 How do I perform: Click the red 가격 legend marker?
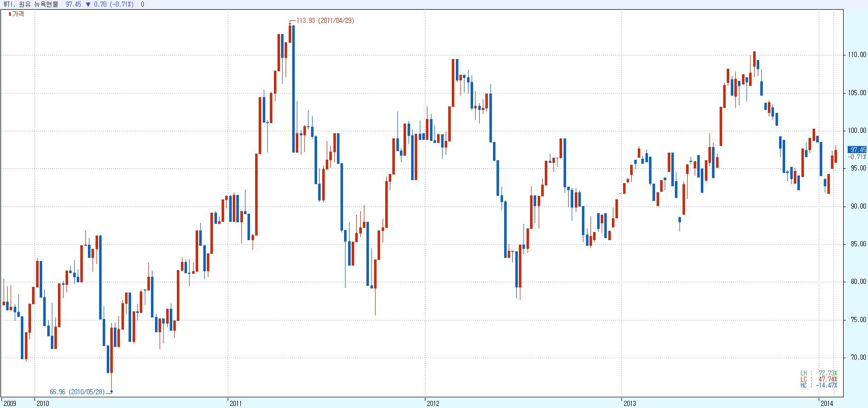coord(10,14)
